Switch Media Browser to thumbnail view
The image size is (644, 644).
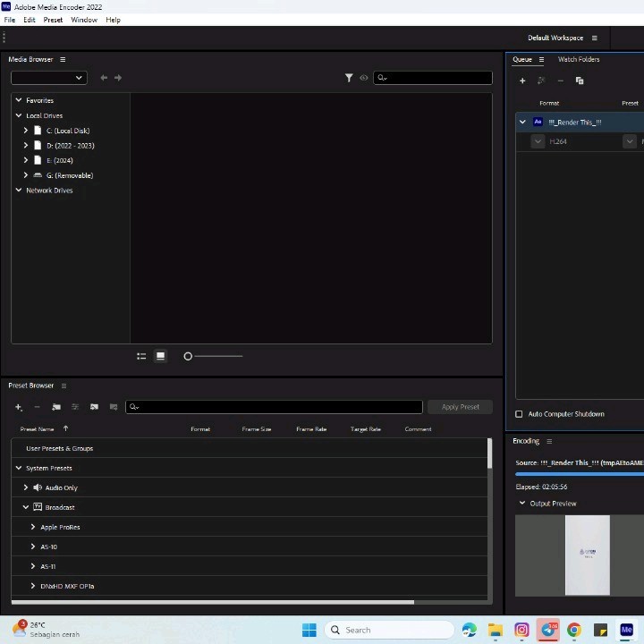click(160, 356)
